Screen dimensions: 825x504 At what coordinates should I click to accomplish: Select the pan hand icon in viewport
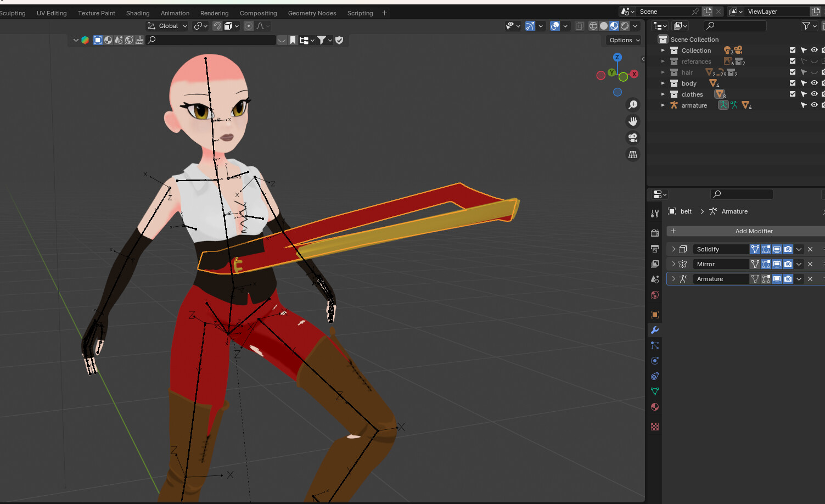coord(633,121)
